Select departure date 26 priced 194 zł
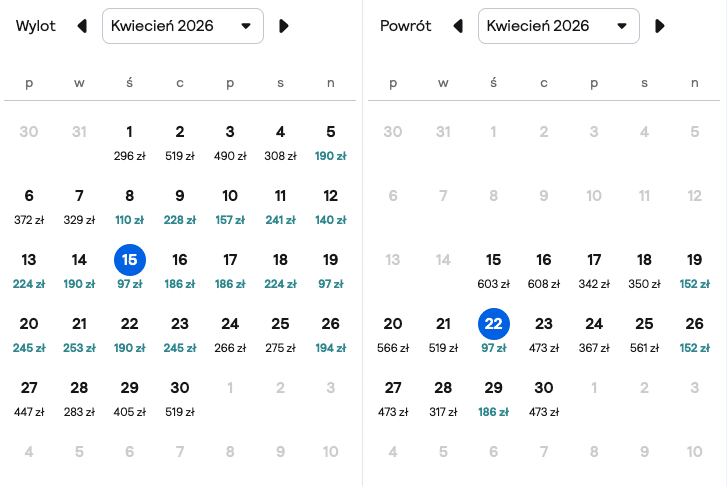 (x=331, y=334)
